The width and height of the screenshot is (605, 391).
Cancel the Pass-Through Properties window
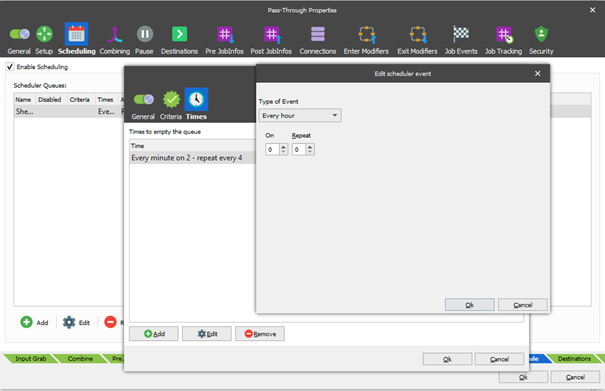(575, 377)
